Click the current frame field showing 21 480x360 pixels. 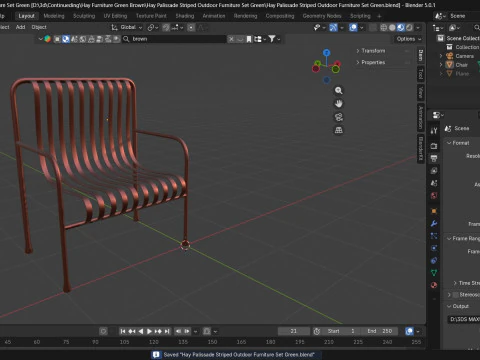[294, 331]
